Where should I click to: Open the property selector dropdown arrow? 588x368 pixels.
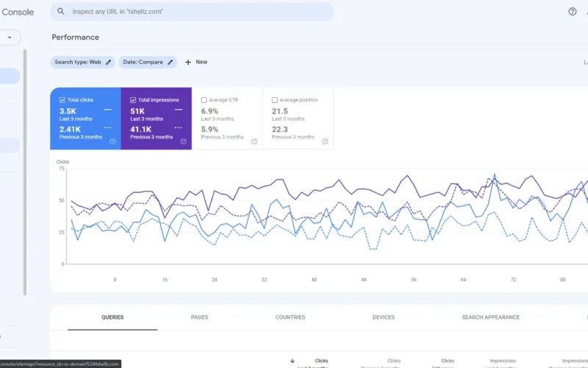pyautogui.click(x=10, y=38)
